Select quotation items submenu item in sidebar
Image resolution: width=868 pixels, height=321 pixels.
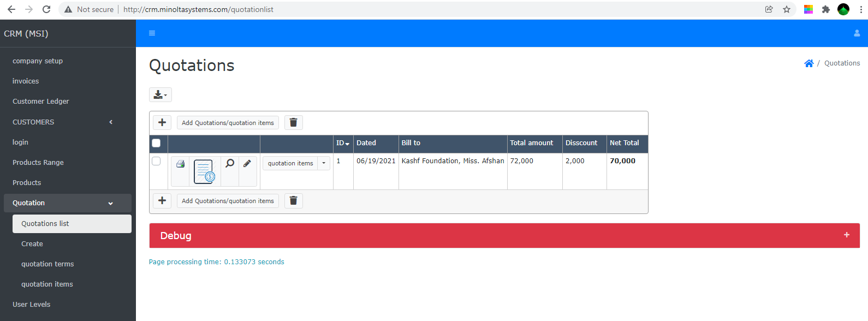coord(47,284)
